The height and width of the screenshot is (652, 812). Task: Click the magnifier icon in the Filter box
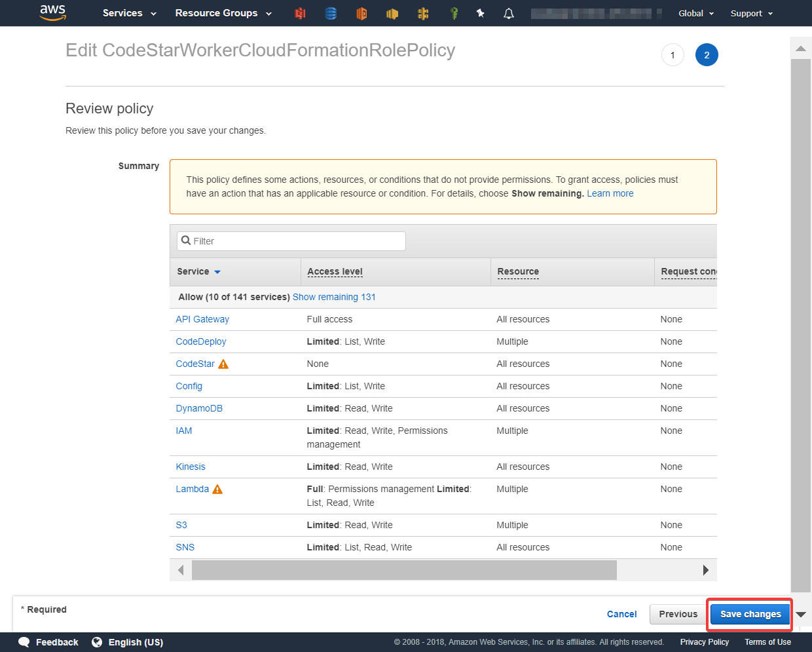tap(186, 240)
